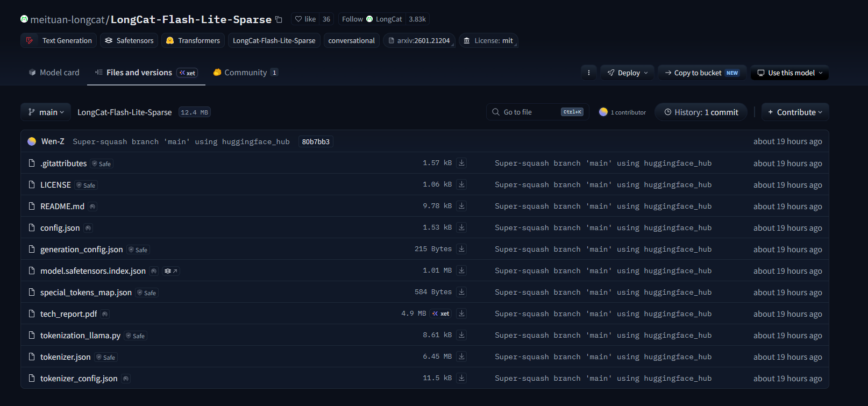This screenshot has width=868, height=406.
Task: Download model.safetensors.index.json via download icon
Action: click(x=461, y=270)
